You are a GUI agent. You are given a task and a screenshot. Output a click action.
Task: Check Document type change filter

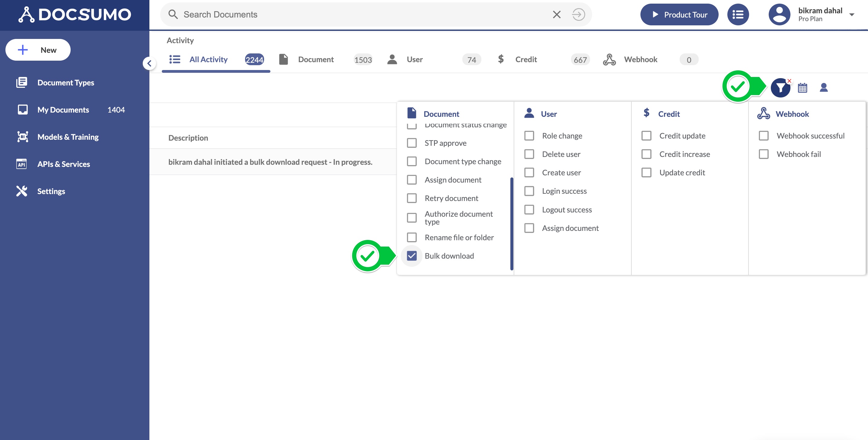(411, 161)
